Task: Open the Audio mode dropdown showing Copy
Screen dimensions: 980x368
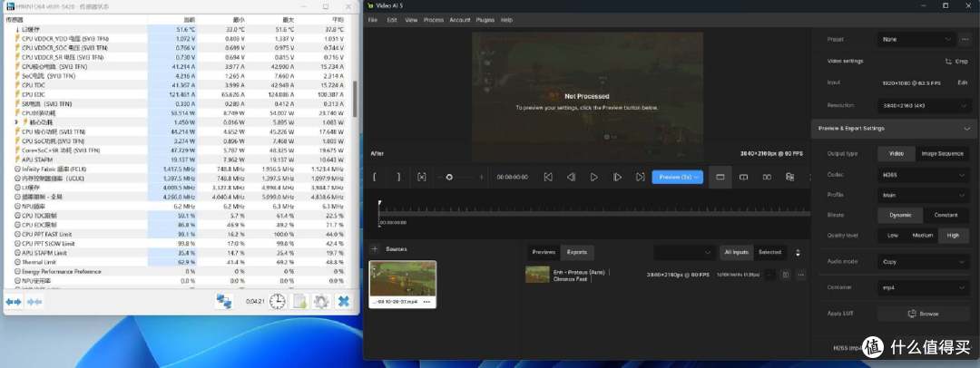Action: tap(924, 262)
